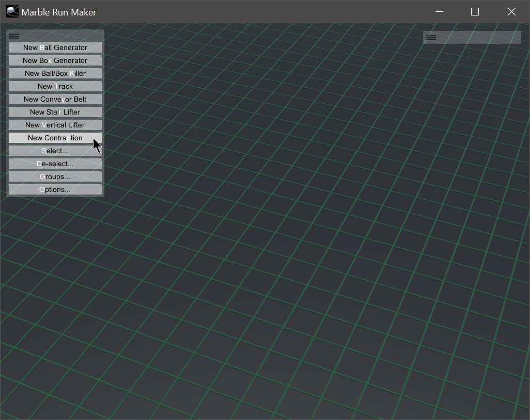The image size is (530, 420).
Task: Open the Options... submenu
Action: pos(55,189)
